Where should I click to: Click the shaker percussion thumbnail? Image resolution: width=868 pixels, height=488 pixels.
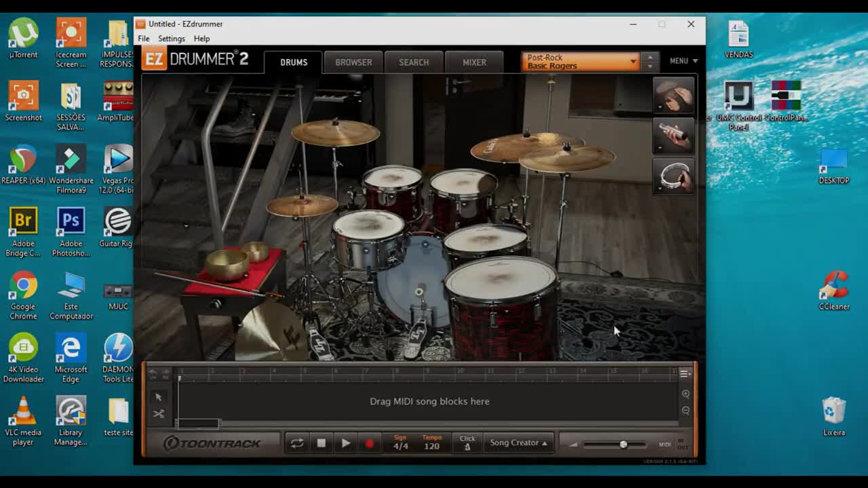coord(673,136)
